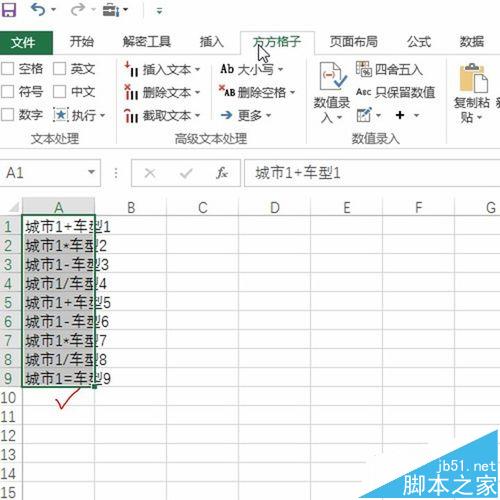Image resolution: width=500 pixels, height=500 pixels.
Task: Click the Undo arrow icon
Action: [x=38, y=10]
